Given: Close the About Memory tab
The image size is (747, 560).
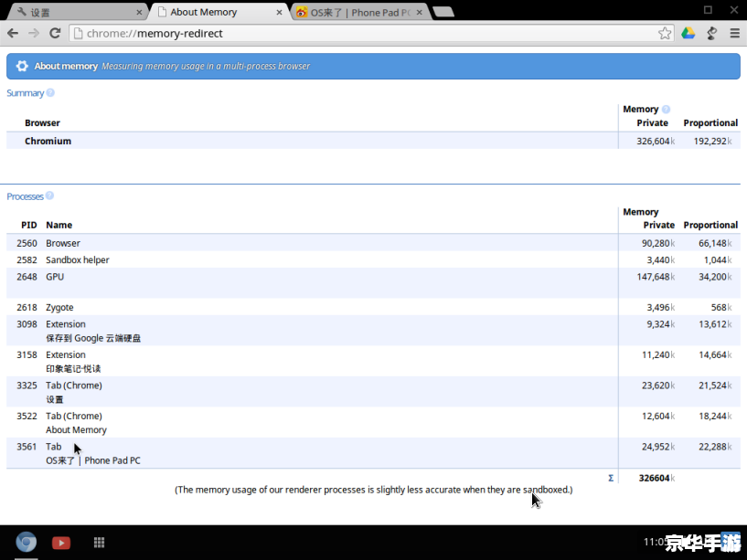Looking at the screenshot, I should pos(279,13).
